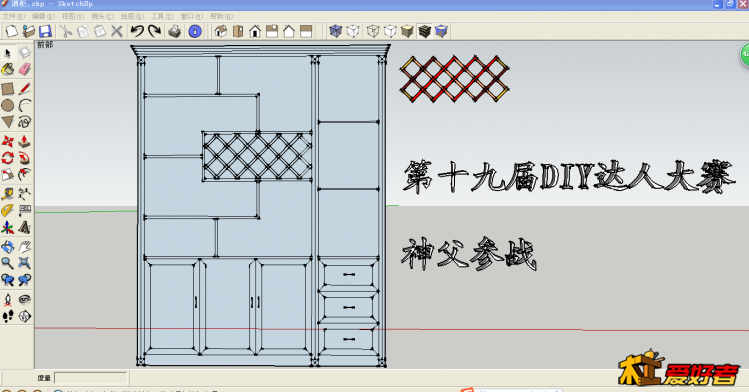Select the Follow Me tool
The image size is (749, 392).
pyautogui.click(x=25, y=158)
